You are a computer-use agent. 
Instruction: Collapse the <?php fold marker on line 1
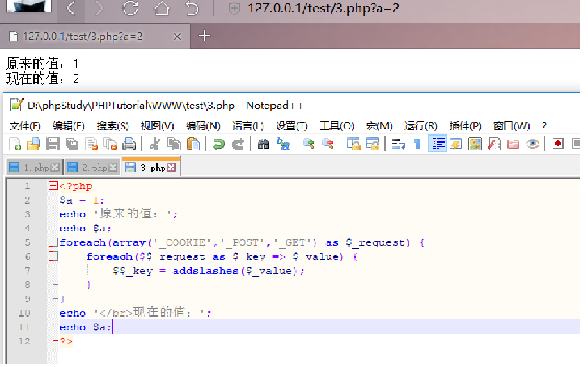click(x=53, y=186)
